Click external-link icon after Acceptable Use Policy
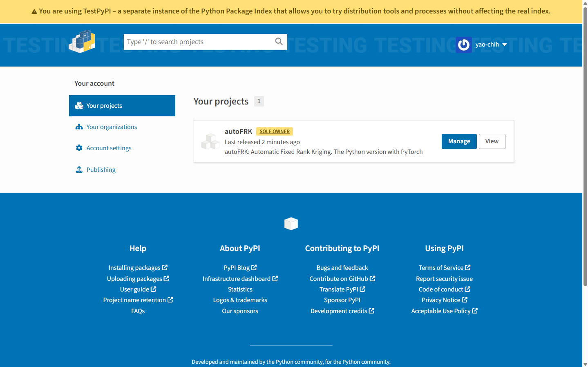588x367 pixels. coord(475,311)
